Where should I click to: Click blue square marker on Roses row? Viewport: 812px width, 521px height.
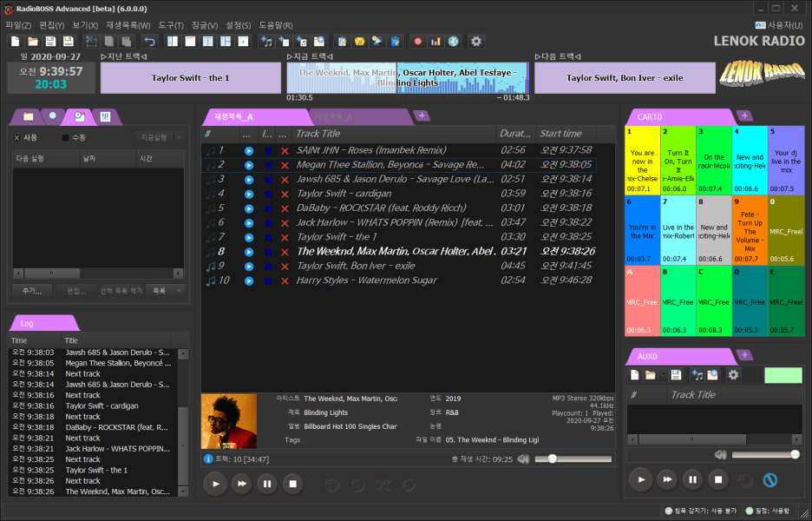coord(268,151)
